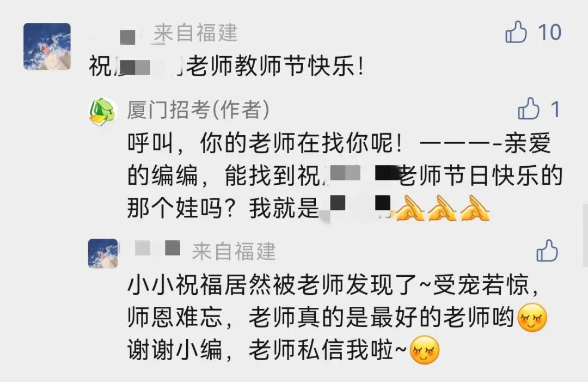Image resolution: width=588 pixels, height=382 pixels.
Task: Like the 厦门招考 author reply
Action: 528,109
